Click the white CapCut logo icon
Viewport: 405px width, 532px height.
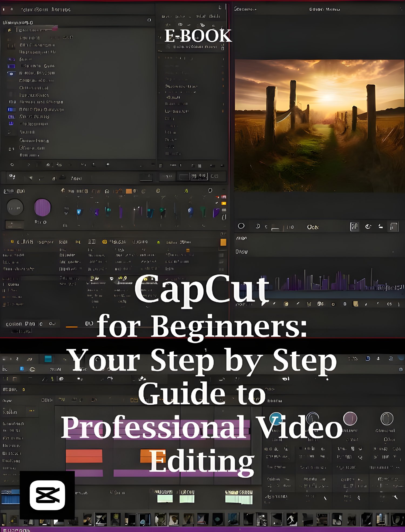(47, 495)
